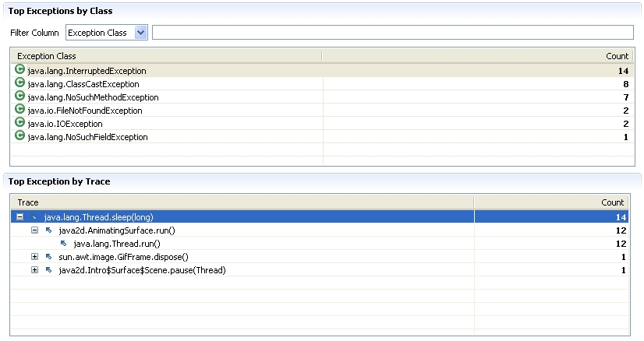Expand the sun.awt.image.GifFrame.dispose() node
Viewport: 644px width, 341px height.
[x=34, y=257]
